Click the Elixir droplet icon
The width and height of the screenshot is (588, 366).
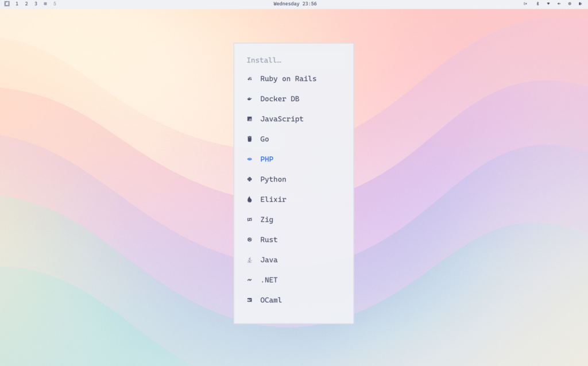pyautogui.click(x=250, y=199)
